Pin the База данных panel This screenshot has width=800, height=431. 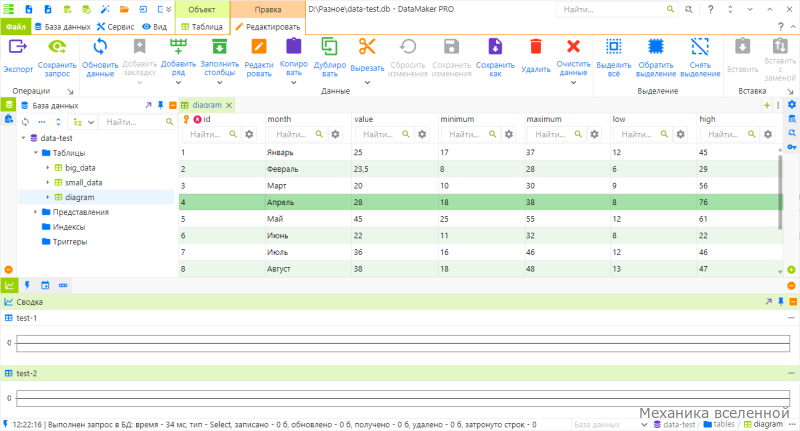[x=160, y=105]
